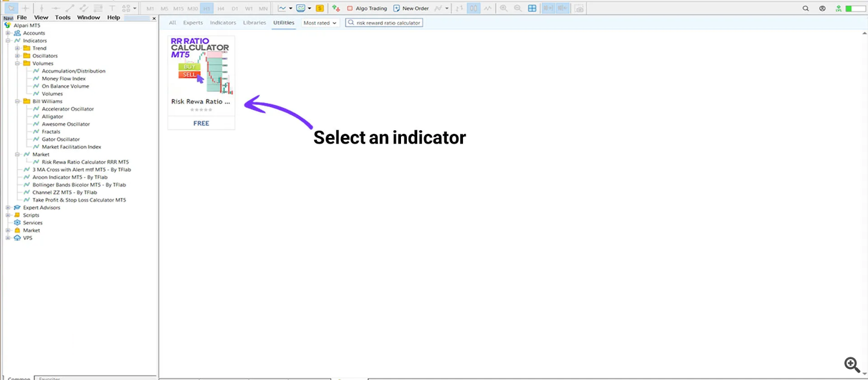This screenshot has width=868, height=380.
Task: Select the text label tool
Action: [112, 8]
